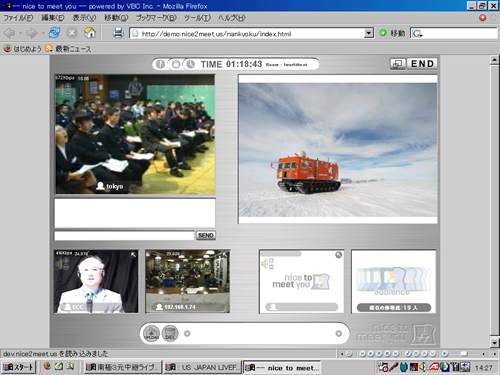Click the UPLOAD icon in bottom panel
Viewport: 500px width, 375px height.
tap(151, 333)
